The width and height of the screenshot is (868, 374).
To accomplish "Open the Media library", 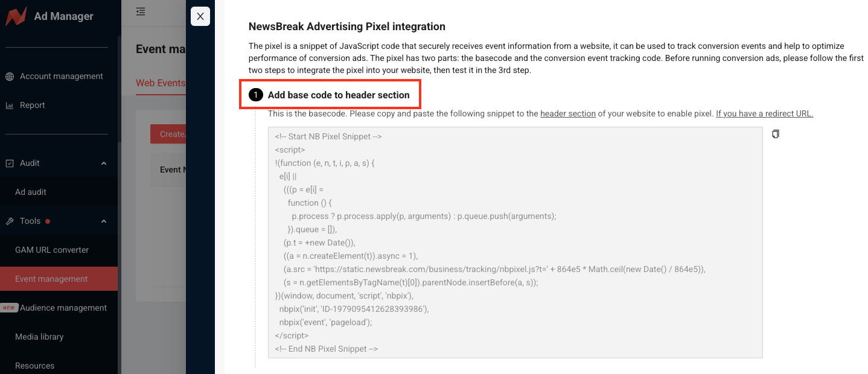I will point(39,337).
